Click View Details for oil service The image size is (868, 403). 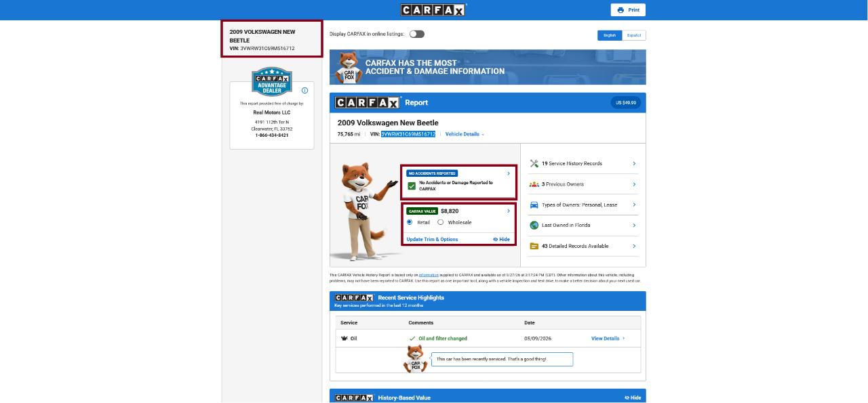tap(608, 338)
